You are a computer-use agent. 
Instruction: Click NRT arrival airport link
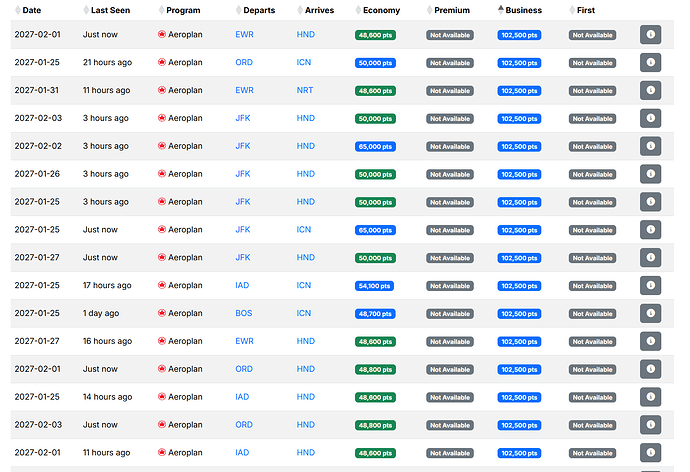pos(305,90)
